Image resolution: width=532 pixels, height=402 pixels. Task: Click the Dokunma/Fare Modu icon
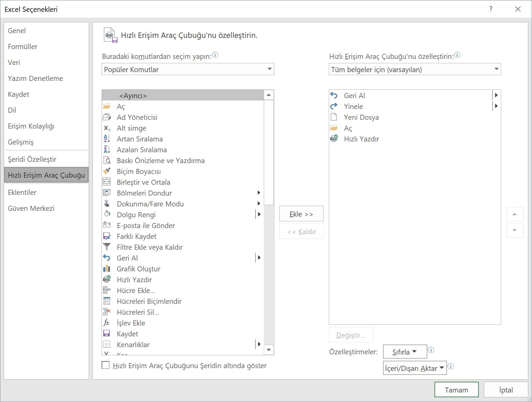click(107, 204)
